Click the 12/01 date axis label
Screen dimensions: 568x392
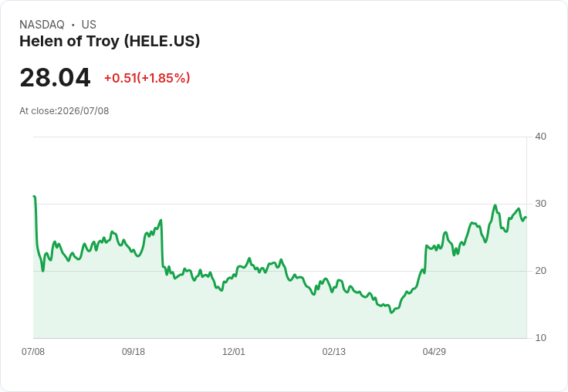coord(234,351)
